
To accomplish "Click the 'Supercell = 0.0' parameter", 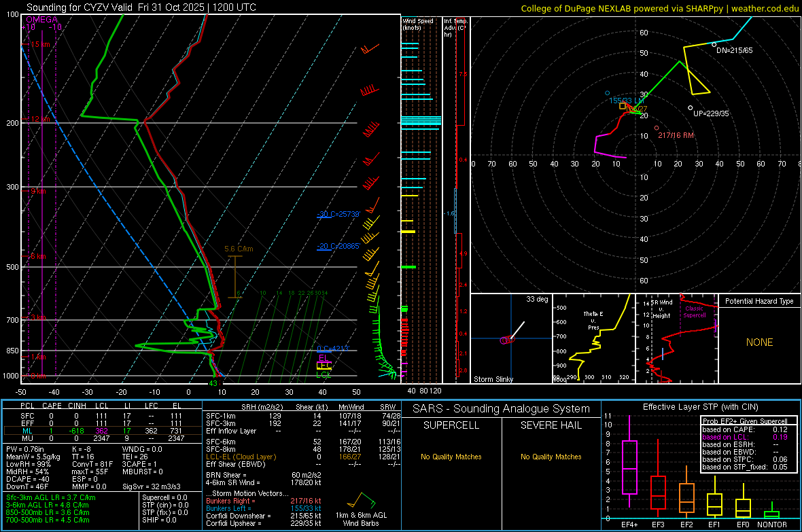I will click(x=164, y=497).
